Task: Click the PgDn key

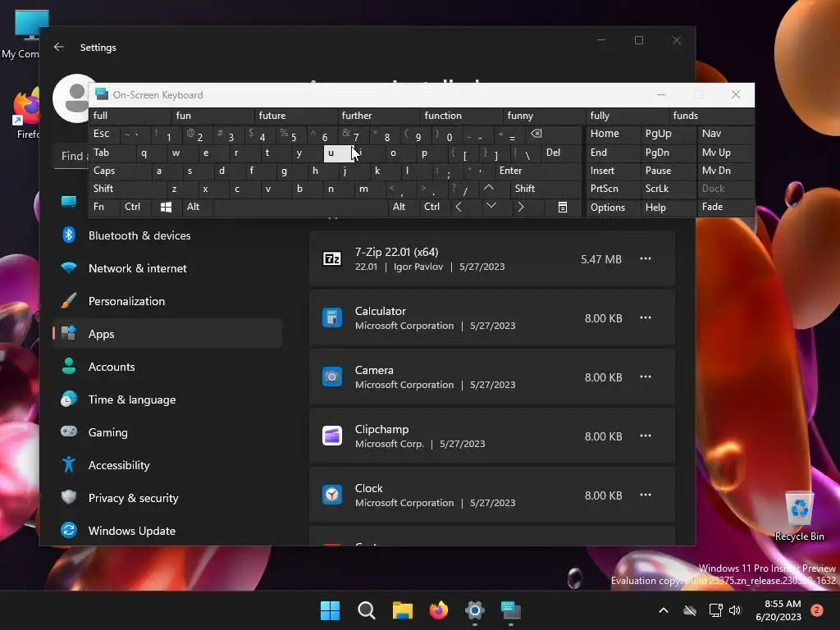Action: coord(668,153)
